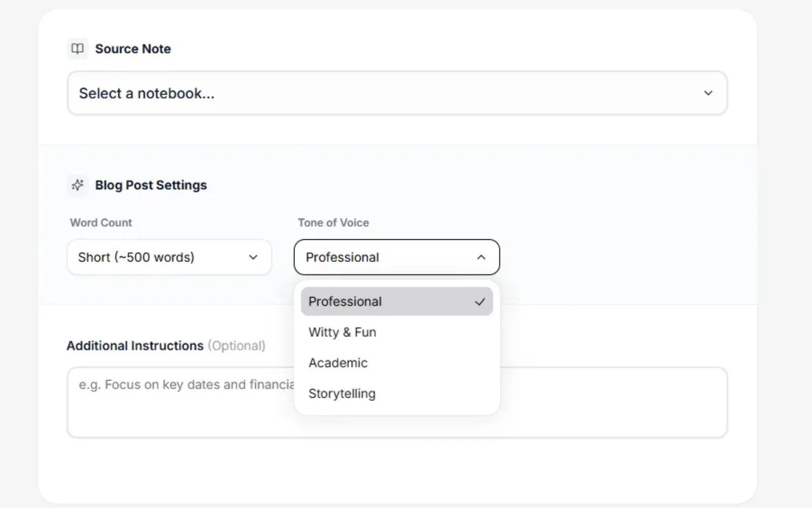Click the checkmark beside Professional

(x=479, y=301)
